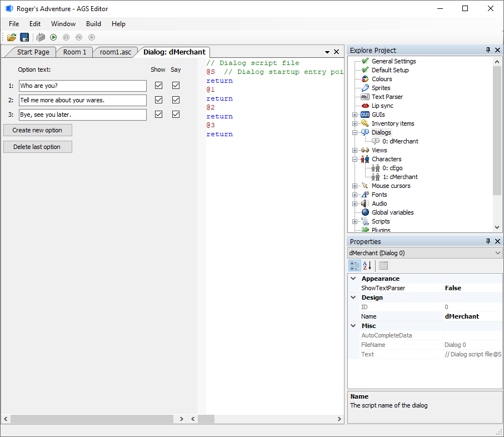The width and height of the screenshot is (504, 437).
Task: Open Sprites in the project tree
Action: 381,88
